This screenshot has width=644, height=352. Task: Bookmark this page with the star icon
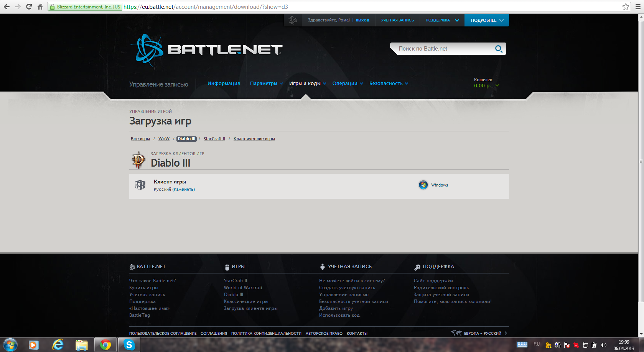pos(626,7)
